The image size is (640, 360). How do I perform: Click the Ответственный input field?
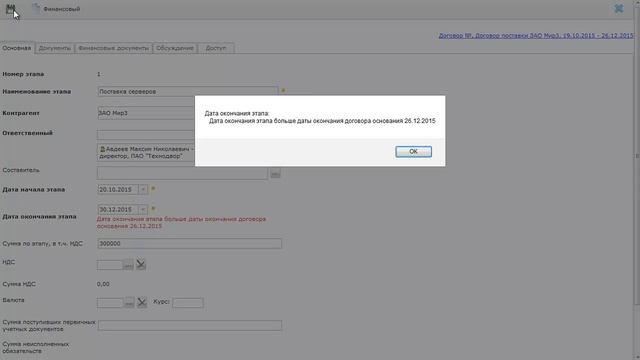(x=146, y=135)
